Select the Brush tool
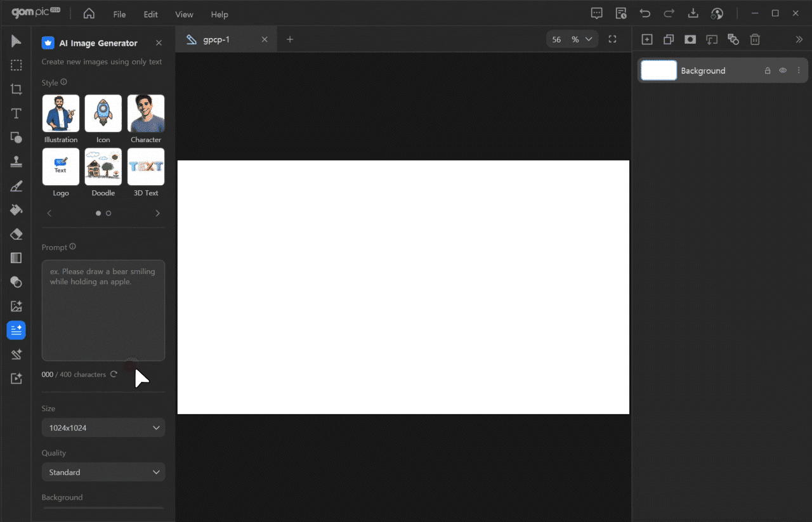Viewport: 812px width, 522px height. [16, 186]
